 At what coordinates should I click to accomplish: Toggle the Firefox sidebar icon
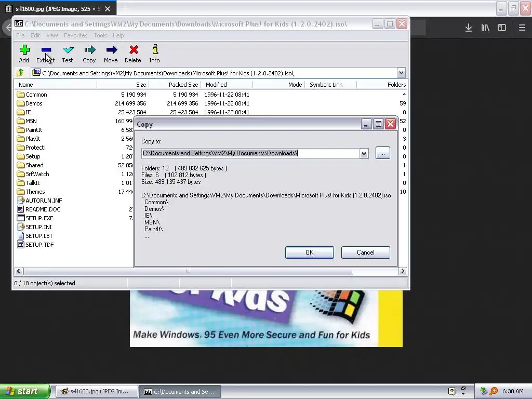pyautogui.click(x=502, y=28)
